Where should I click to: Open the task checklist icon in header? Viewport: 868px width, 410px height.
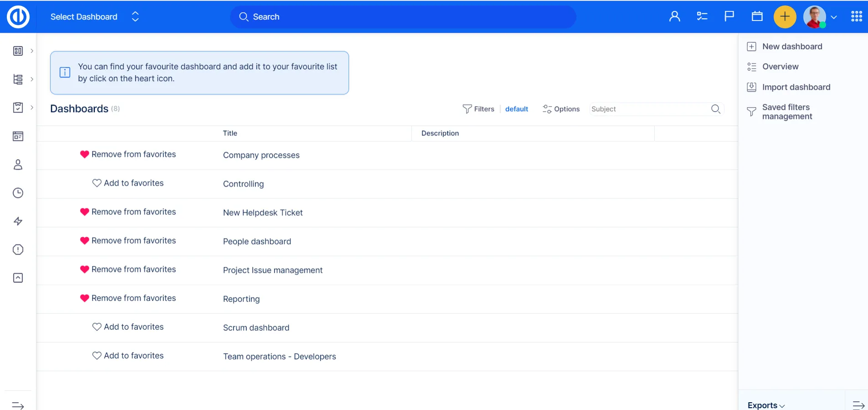pyautogui.click(x=702, y=17)
